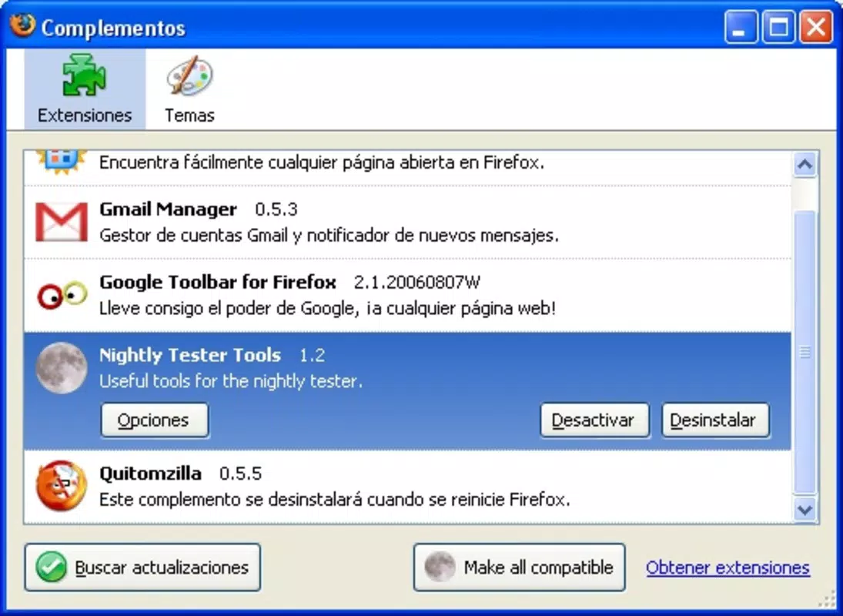Click the paint palette Temas icon
This screenshot has height=616, width=843.
[x=189, y=75]
